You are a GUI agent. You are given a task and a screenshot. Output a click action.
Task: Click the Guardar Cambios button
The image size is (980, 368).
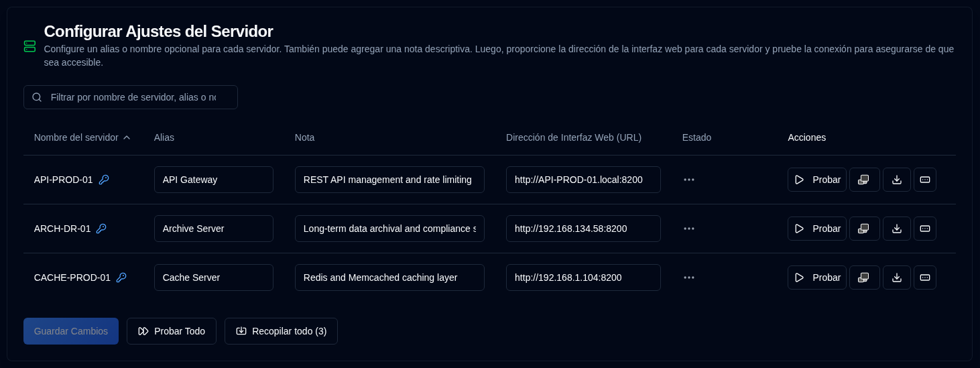click(71, 331)
